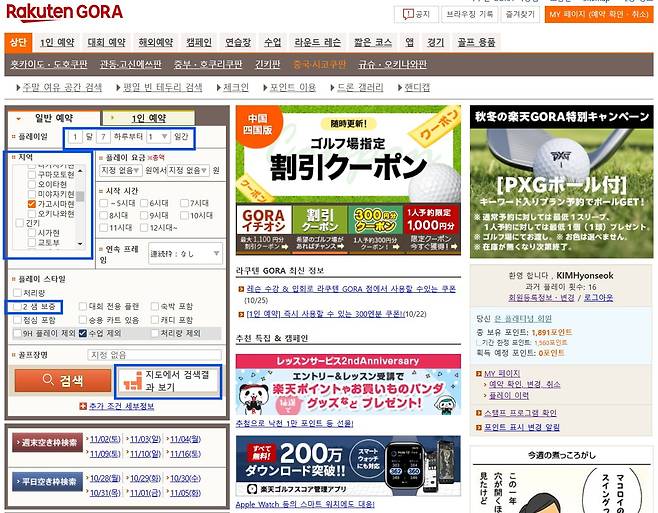658x513 pixels.
Task: Check the 2 섬 보증 checkbox
Action: [14, 306]
